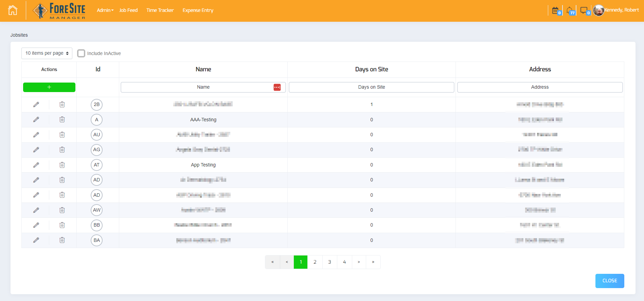Click the AT id badge

(x=97, y=165)
